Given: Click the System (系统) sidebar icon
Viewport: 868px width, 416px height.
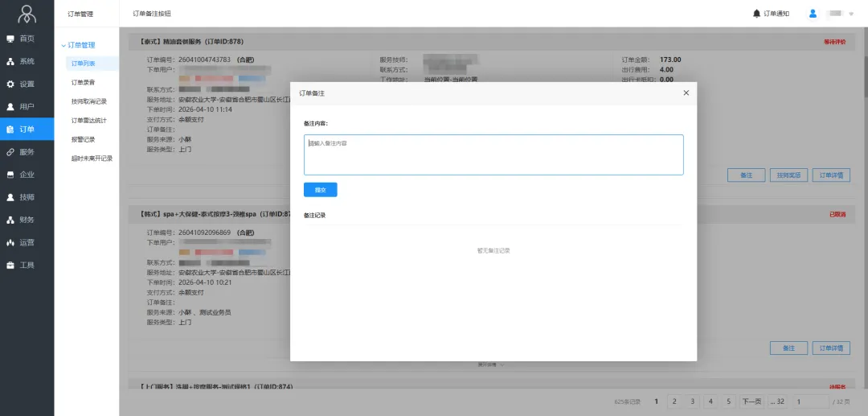Looking at the screenshot, I should (10, 61).
